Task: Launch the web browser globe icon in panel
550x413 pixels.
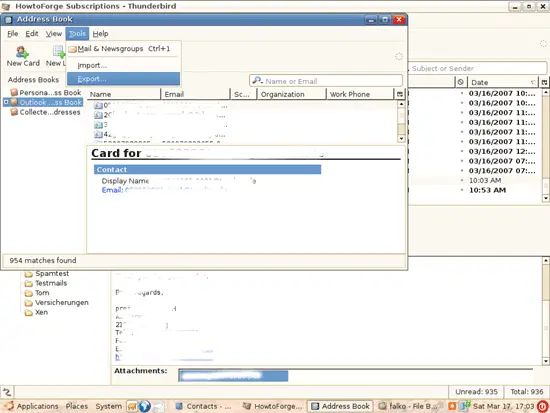Action: pyautogui.click(x=145, y=406)
